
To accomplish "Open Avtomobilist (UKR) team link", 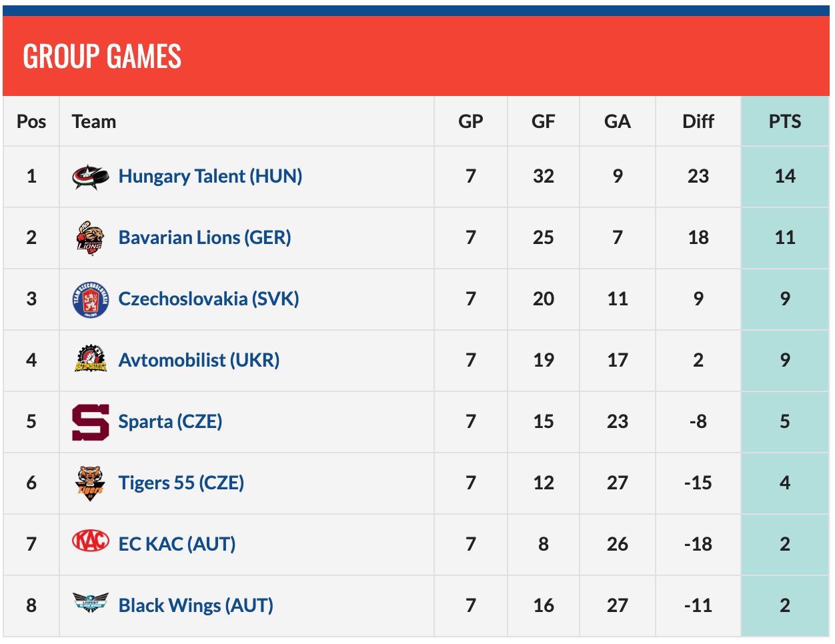I will [199, 361].
